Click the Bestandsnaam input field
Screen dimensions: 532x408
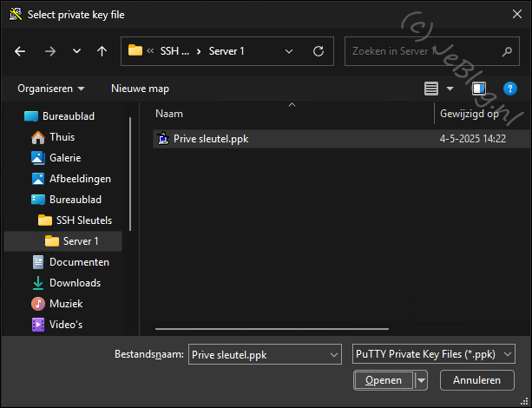(259, 354)
